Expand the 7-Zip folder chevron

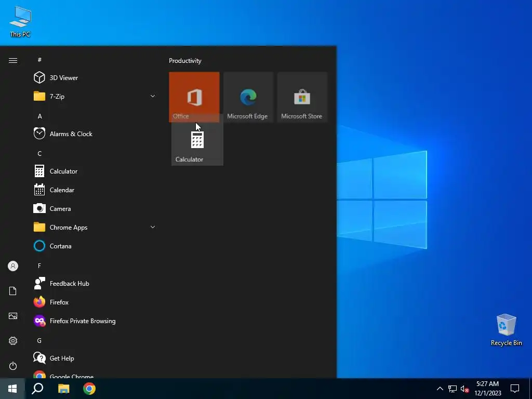point(153,96)
